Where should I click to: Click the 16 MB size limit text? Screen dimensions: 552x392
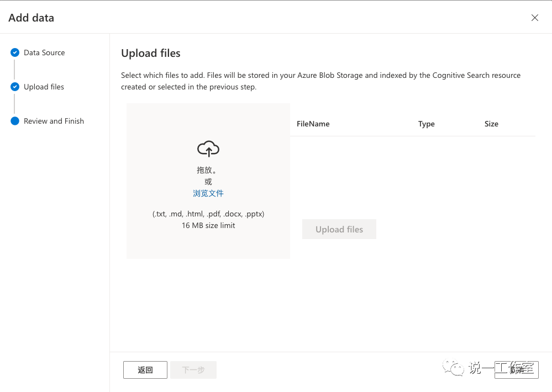(208, 225)
